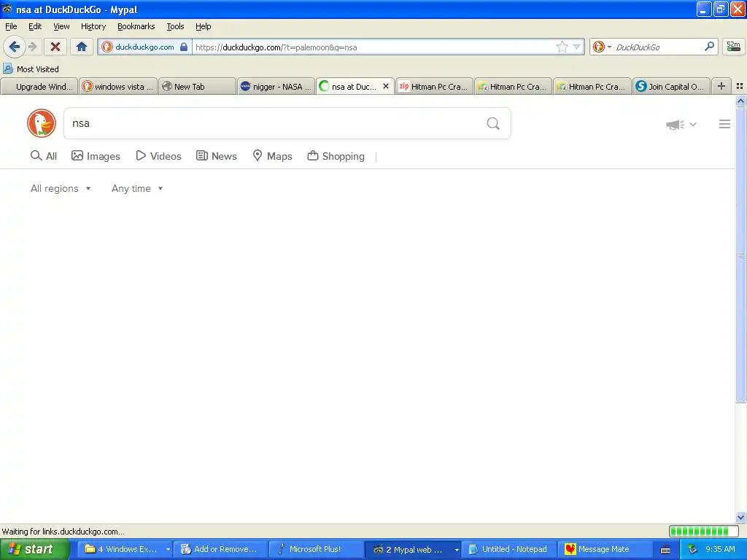Click the padlock icon in the address bar
The image size is (747, 560).
(x=184, y=47)
